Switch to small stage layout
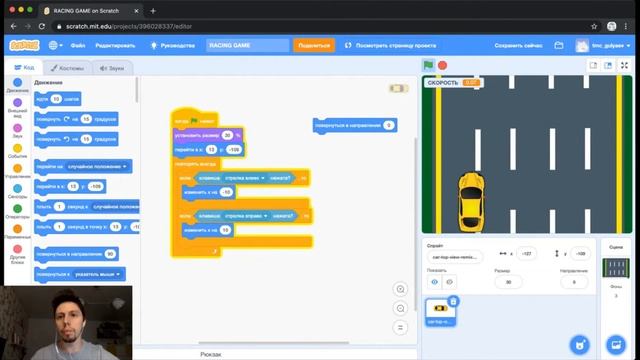The height and width of the screenshot is (360, 640). point(593,65)
